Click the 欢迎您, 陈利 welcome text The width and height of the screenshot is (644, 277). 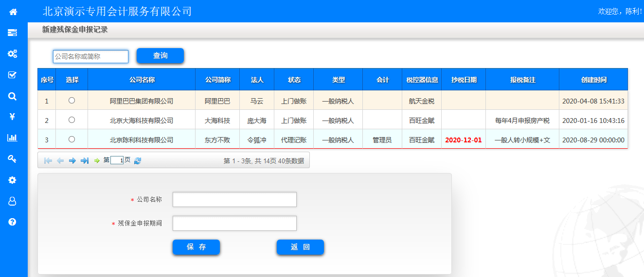point(620,11)
